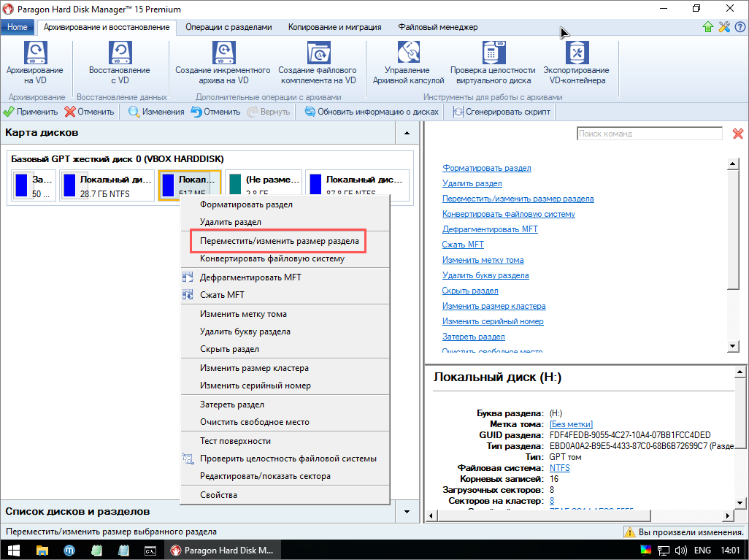This screenshot has height=560, width=749.
Task: Choose Удалить раздел from context menu
Action: [x=285, y=222]
